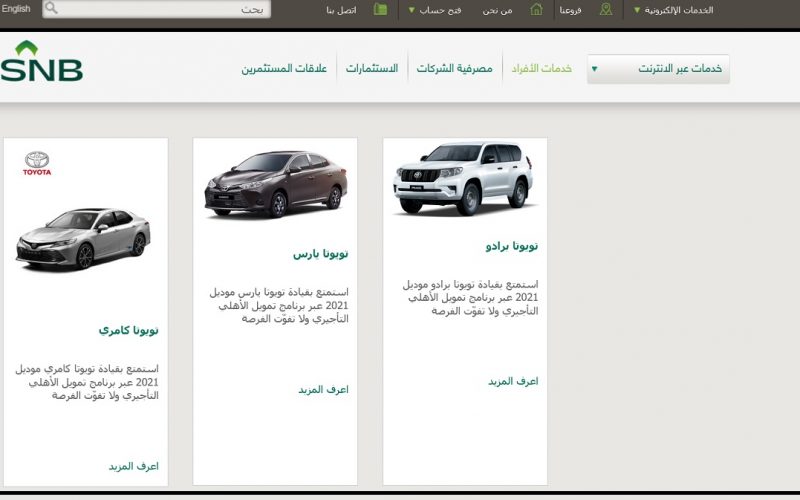This screenshot has height=500, width=800.
Task: Click اعرف المزيد on the Yaris card
Action: 323,390
